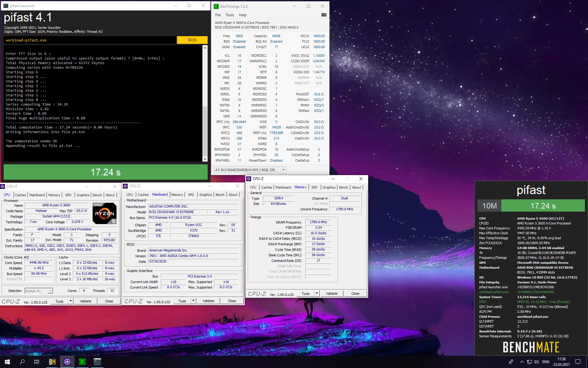Screen dimensions: 588x368
Task: Select Memory tab in CPU-Z CPU window
Action: pos(54,195)
